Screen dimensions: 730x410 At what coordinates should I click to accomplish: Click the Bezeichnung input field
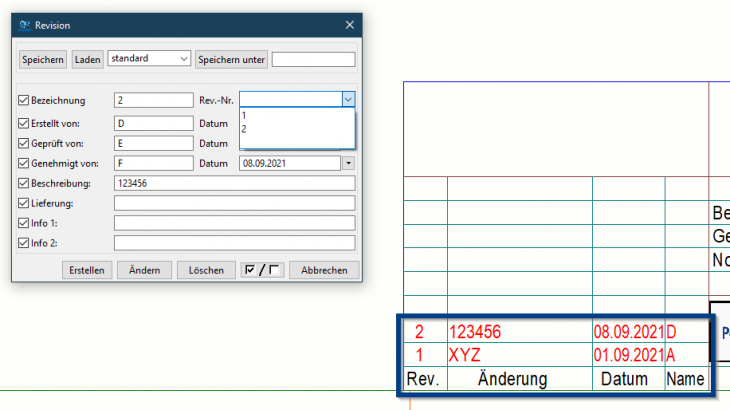point(154,100)
